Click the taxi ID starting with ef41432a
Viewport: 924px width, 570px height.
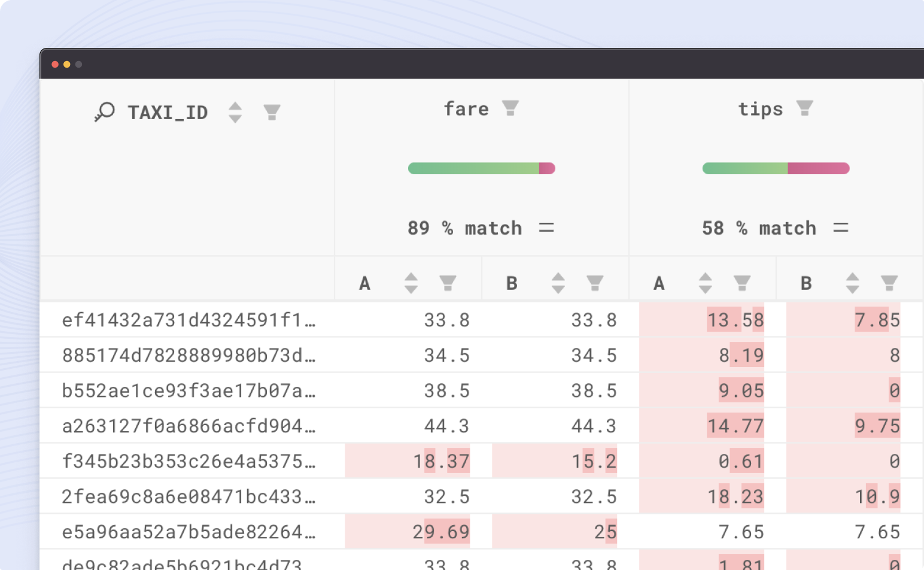190,320
